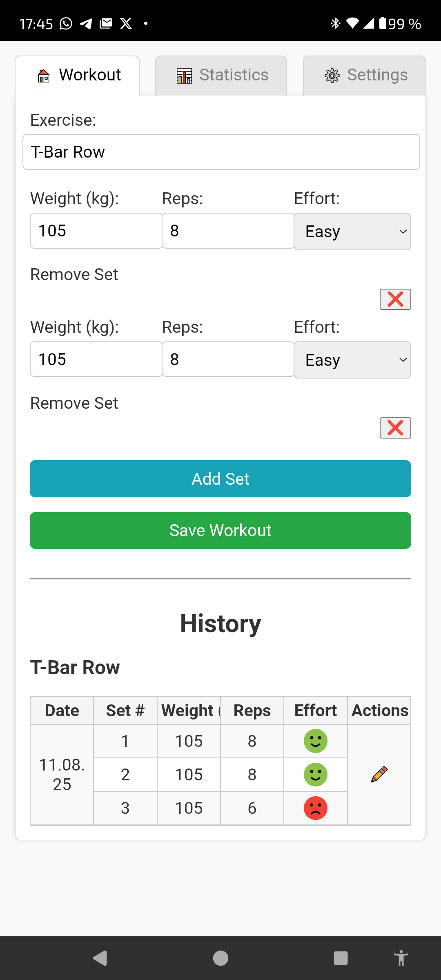Open the first set's Effort dropdown
The height and width of the screenshot is (980, 441).
[352, 232]
